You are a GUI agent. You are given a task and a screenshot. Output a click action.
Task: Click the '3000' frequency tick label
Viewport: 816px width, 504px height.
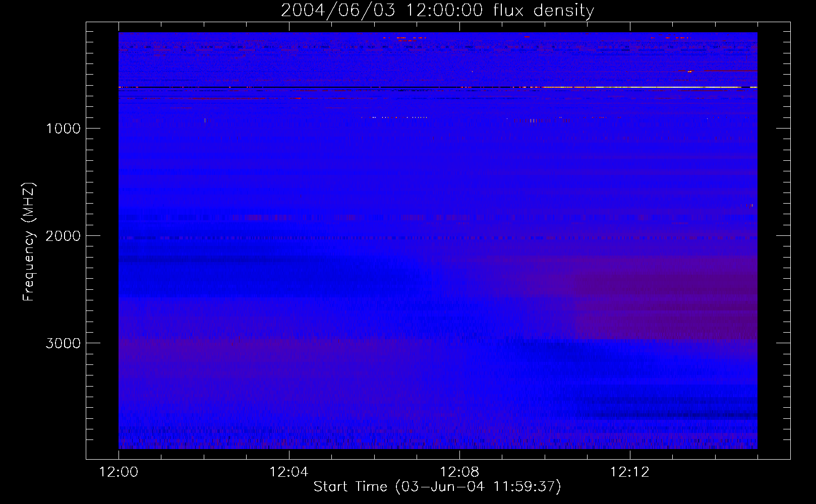coord(63,343)
